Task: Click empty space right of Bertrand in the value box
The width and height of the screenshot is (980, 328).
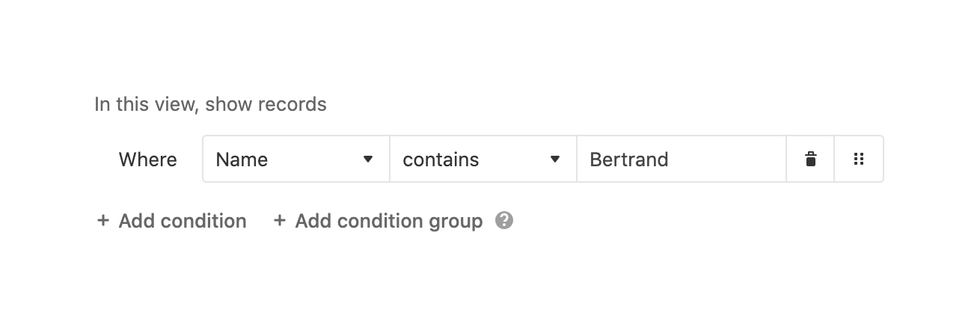Action: pos(729,159)
